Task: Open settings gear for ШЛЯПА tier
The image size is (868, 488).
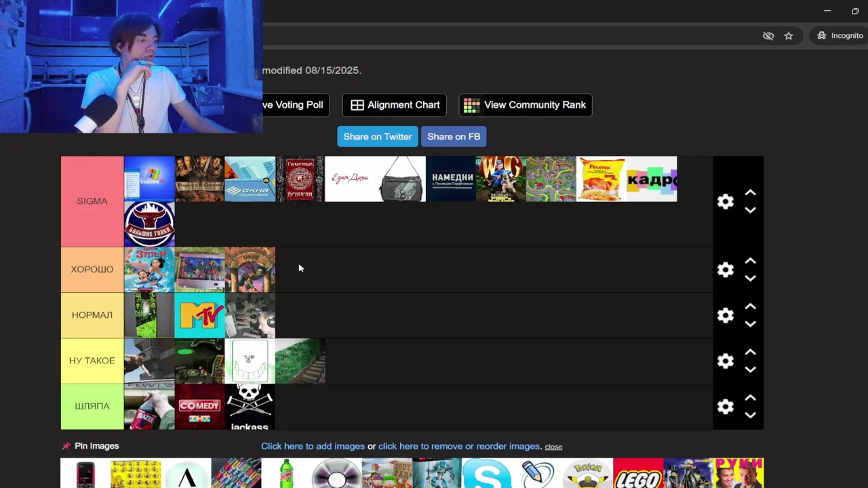Action: [726, 407]
